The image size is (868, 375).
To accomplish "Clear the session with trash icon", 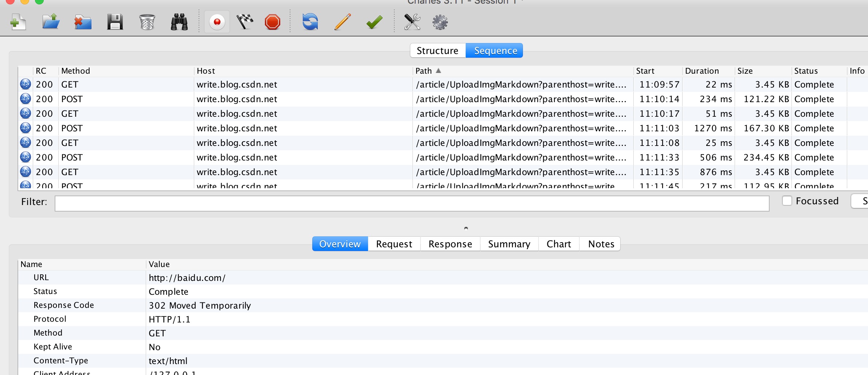I will coord(147,22).
